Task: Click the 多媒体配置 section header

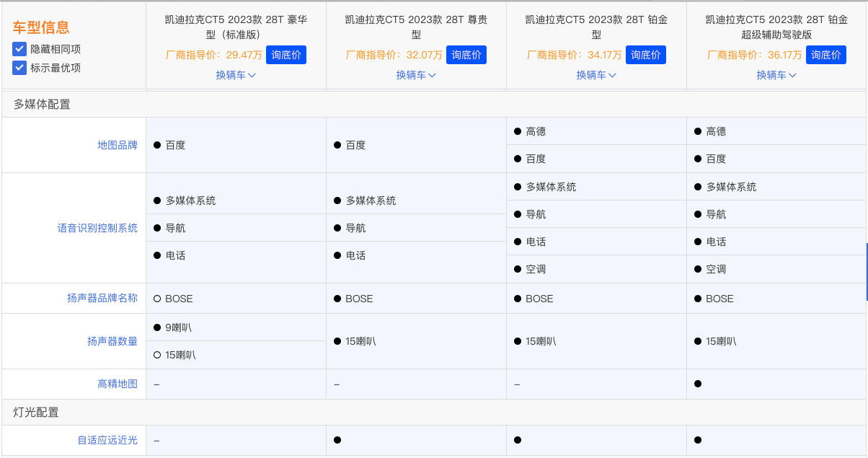Action: pos(42,104)
